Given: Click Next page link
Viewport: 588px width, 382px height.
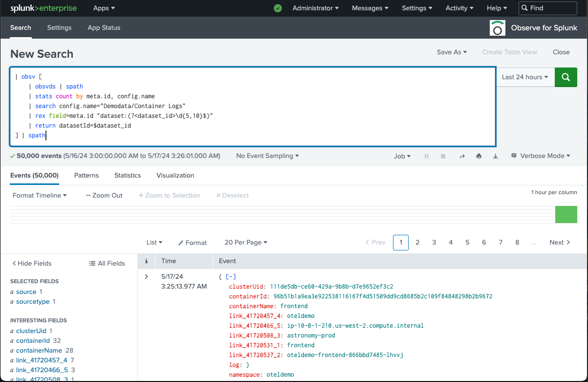Looking at the screenshot, I should 560,243.
